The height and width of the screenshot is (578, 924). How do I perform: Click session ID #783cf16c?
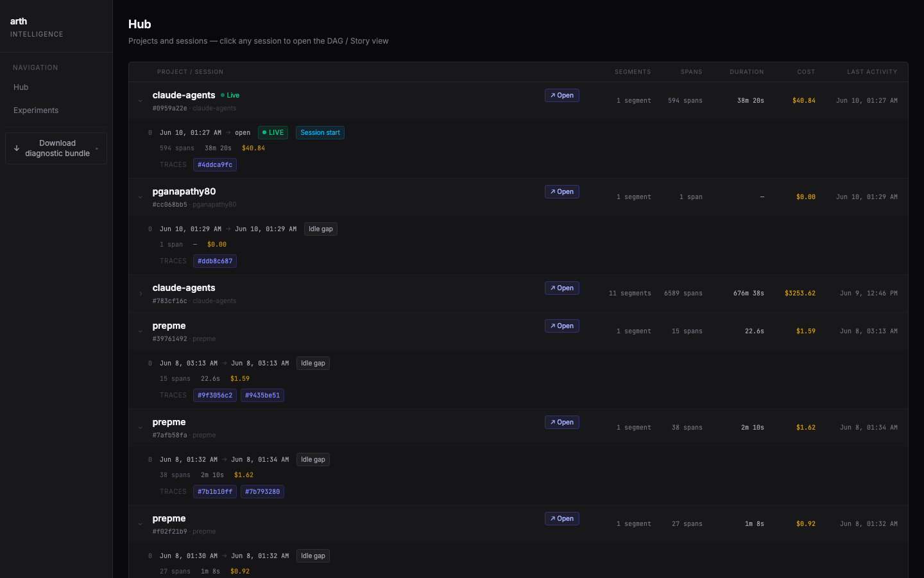coord(170,301)
